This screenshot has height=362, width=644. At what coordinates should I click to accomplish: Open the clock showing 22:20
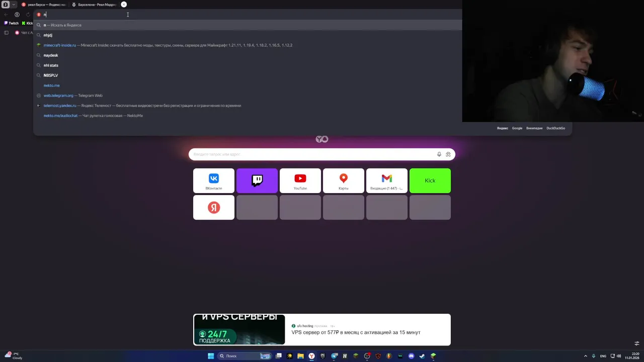coord(632,356)
